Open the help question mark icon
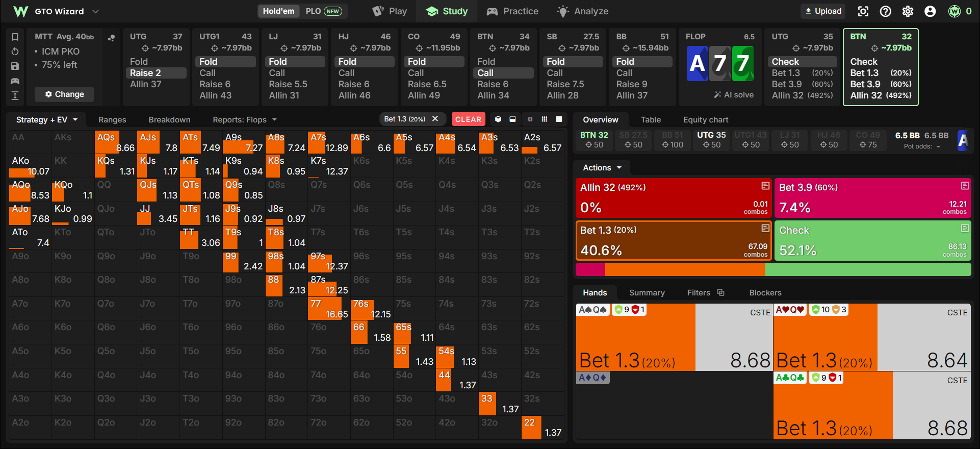This screenshot has width=980, height=449. (x=886, y=11)
